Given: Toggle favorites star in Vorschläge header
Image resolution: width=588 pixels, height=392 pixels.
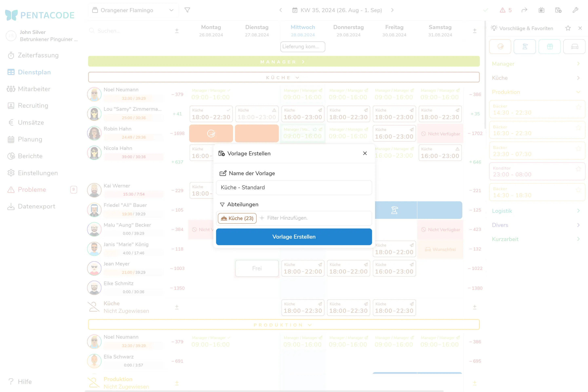Looking at the screenshot, I should 568,28.
